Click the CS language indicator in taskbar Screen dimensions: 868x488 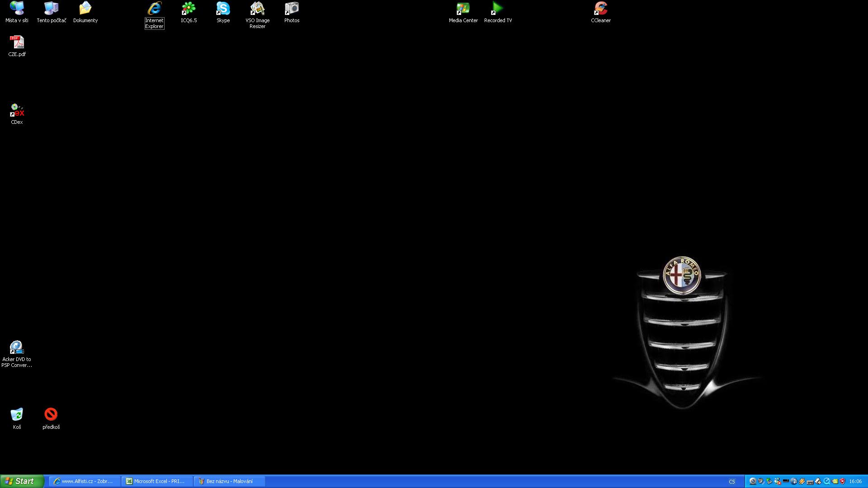732,482
